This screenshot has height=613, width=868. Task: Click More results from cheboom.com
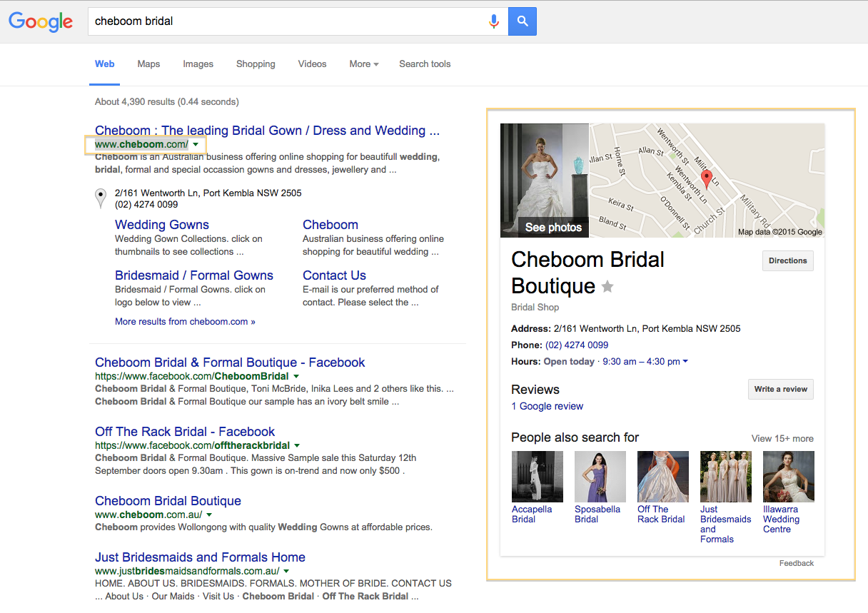tap(185, 322)
